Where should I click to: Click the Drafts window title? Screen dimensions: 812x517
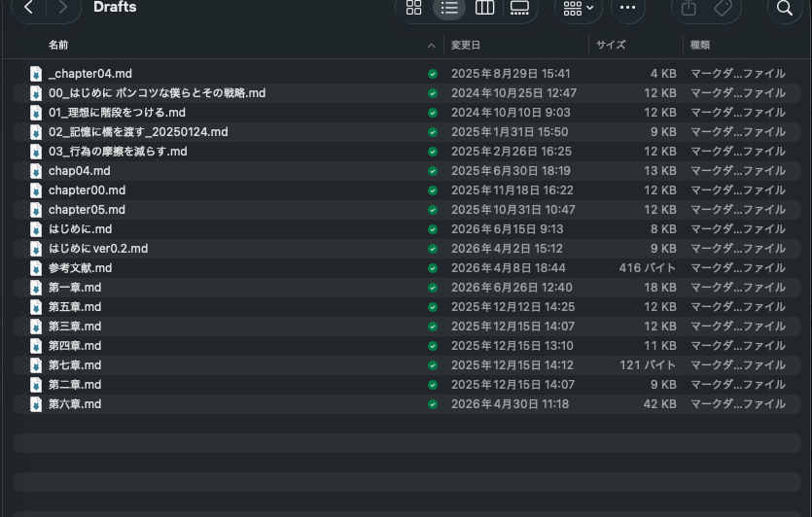pyautogui.click(x=115, y=7)
